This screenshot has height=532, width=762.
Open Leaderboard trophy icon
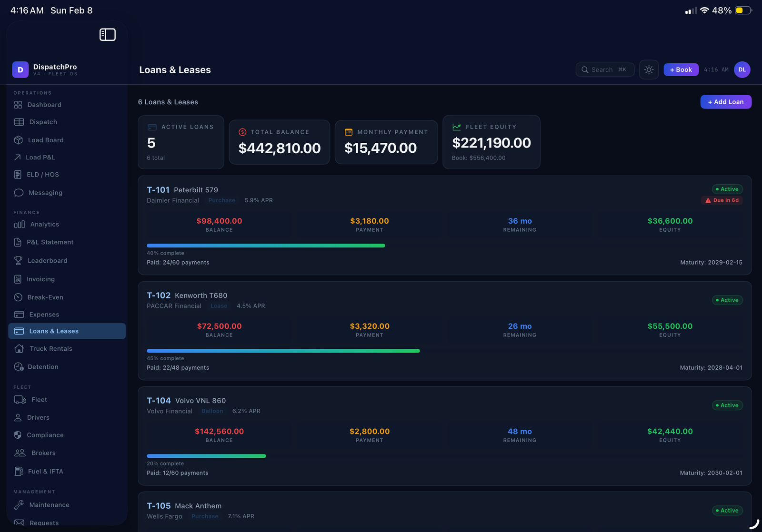[18, 261]
